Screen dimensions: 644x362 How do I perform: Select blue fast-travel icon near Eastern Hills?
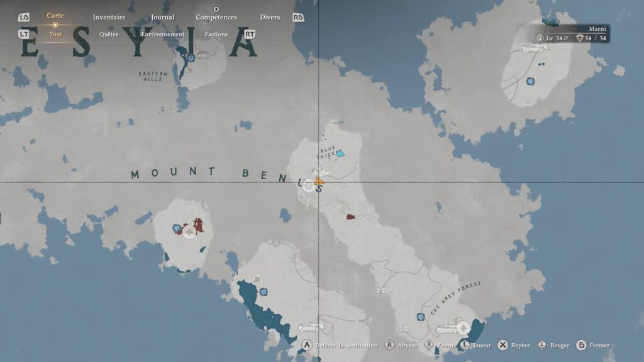pos(191,58)
